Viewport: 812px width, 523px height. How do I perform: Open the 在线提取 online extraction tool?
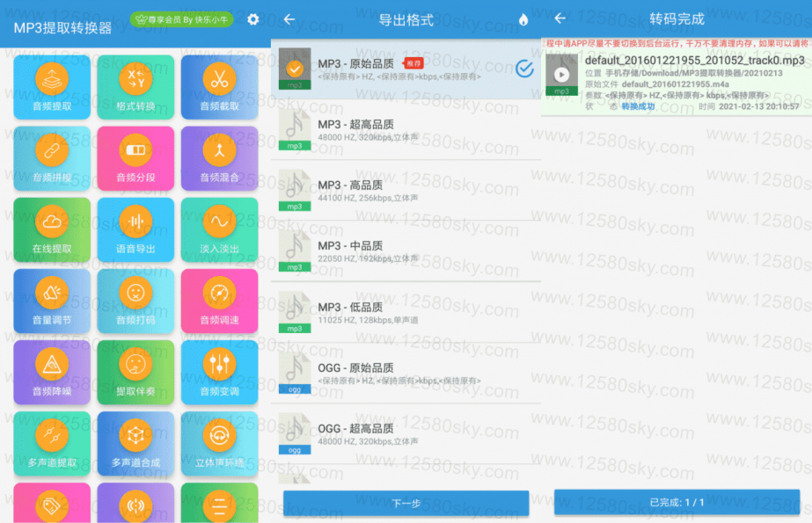click(50, 229)
